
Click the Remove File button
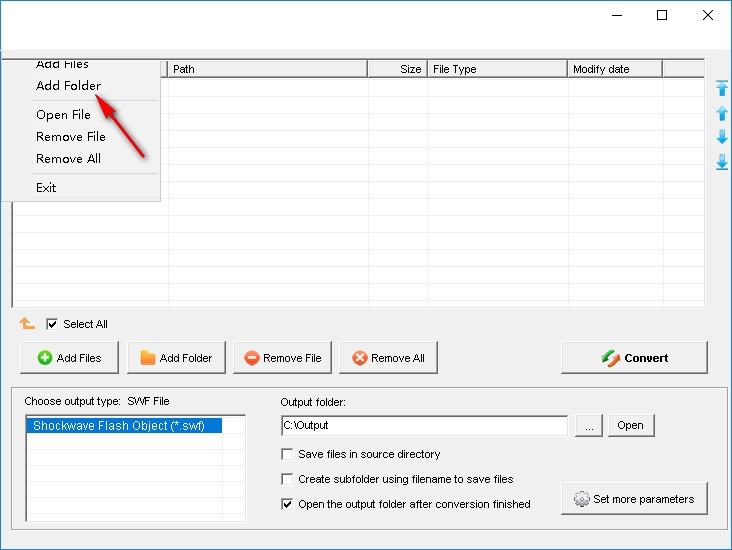(282, 358)
